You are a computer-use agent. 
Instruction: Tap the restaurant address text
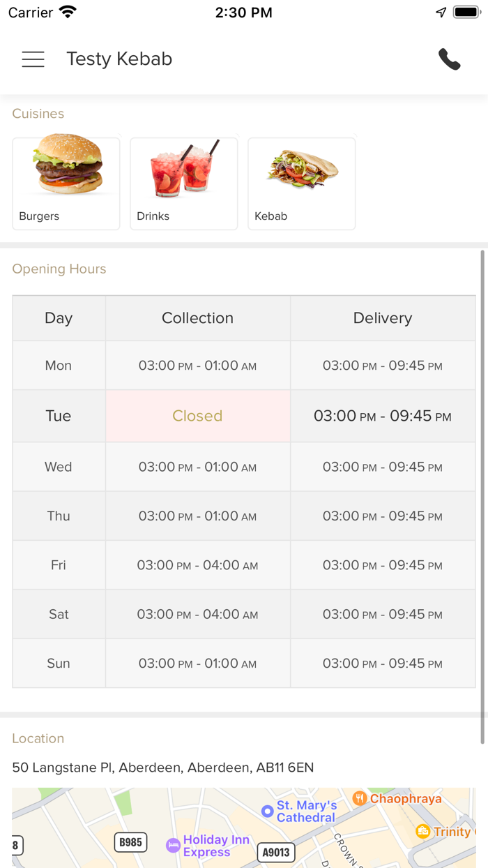[x=163, y=768]
